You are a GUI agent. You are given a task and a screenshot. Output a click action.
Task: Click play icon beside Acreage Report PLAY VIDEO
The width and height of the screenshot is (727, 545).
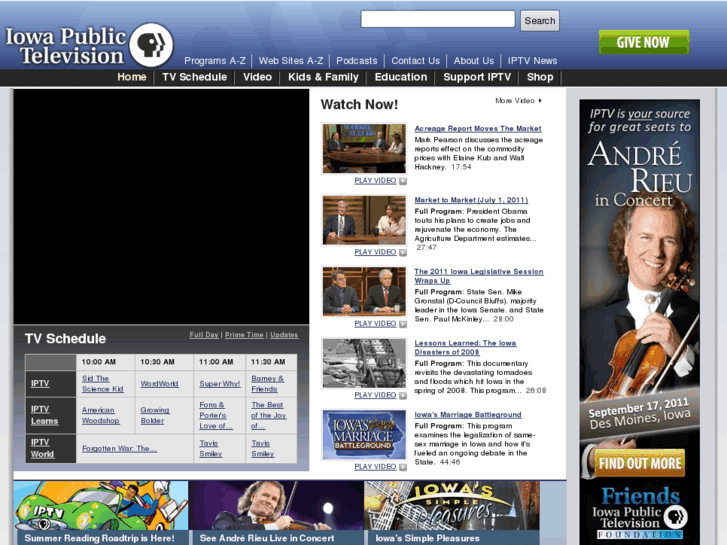pos(403,181)
